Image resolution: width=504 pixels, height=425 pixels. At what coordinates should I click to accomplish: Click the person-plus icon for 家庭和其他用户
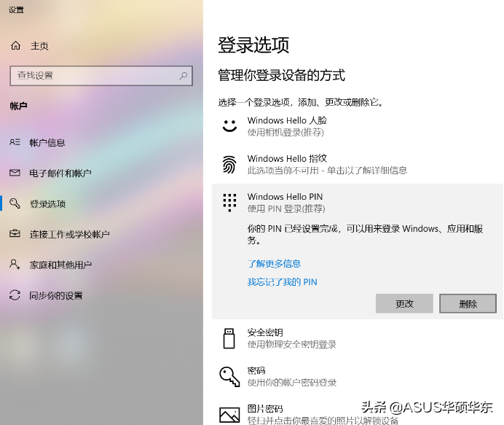point(15,264)
